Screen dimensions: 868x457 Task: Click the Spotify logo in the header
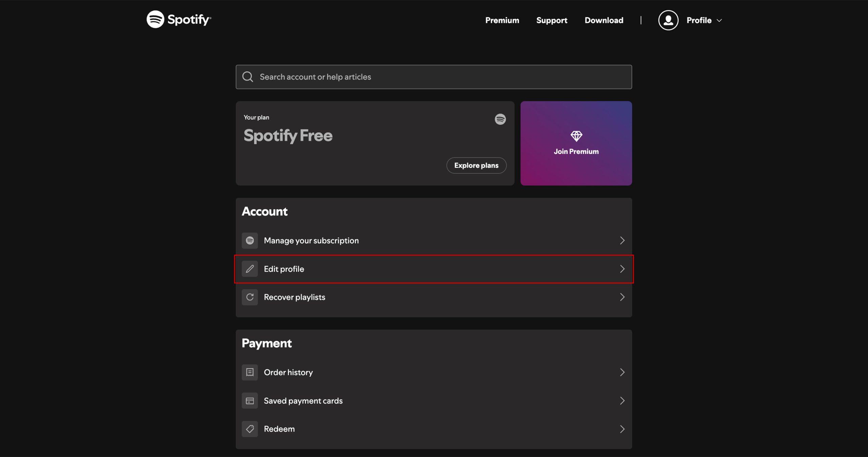[179, 19]
